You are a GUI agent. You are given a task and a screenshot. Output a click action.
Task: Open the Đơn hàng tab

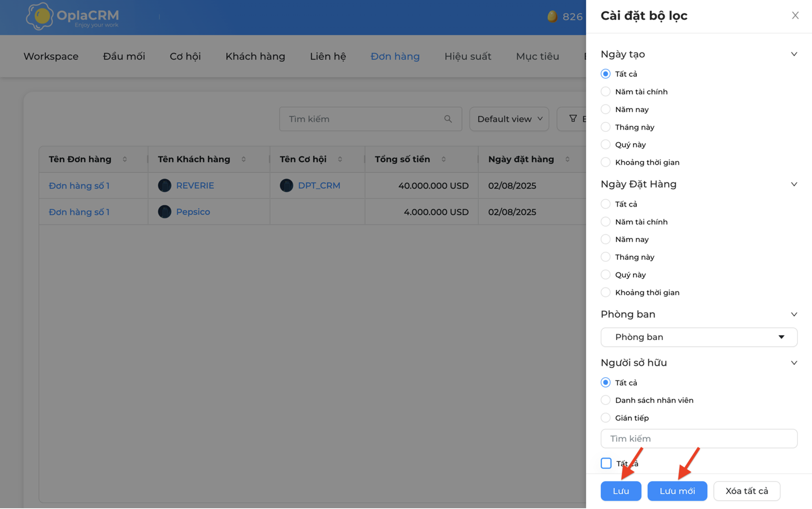click(395, 56)
